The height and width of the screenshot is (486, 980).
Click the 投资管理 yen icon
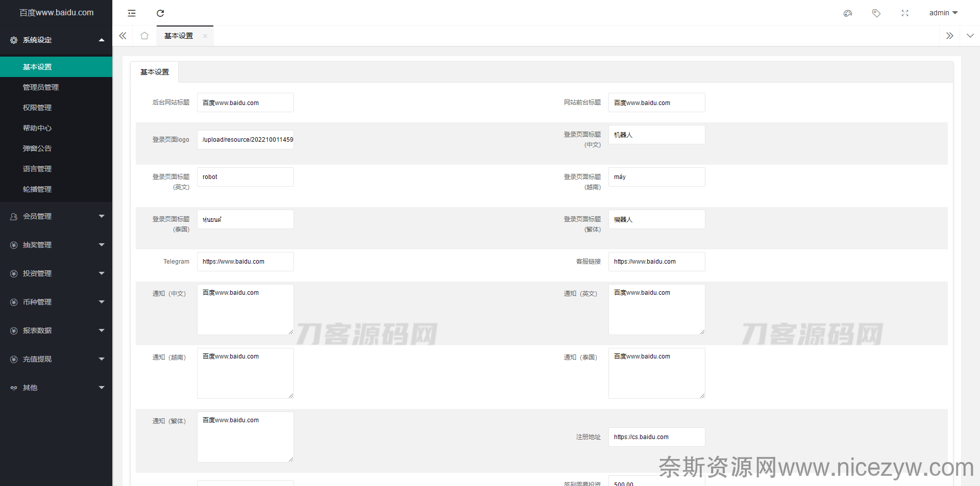pyautogui.click(x=14, y=273)
